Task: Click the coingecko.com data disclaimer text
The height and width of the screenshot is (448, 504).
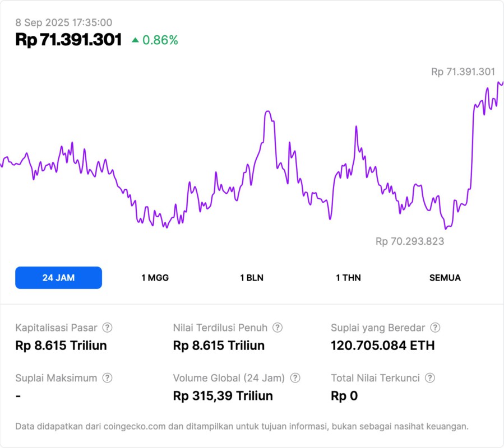Action: point(242,427)
